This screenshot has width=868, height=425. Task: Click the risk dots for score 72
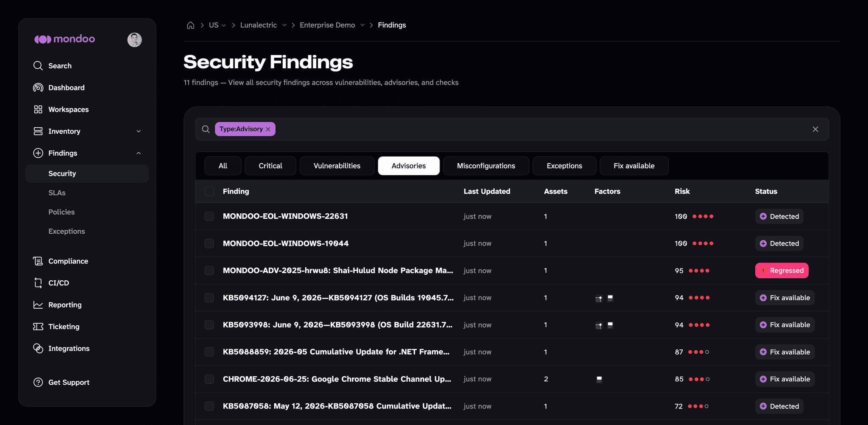(x=698, y=406)
